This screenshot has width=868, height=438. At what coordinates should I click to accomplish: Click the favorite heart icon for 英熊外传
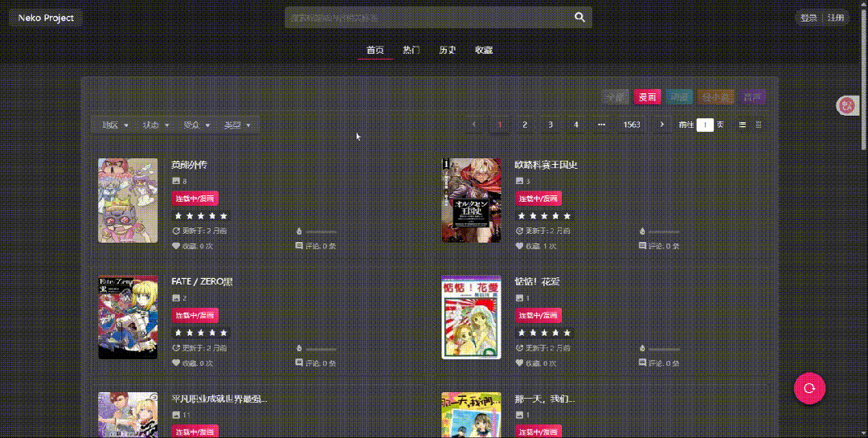click(176, 246)
